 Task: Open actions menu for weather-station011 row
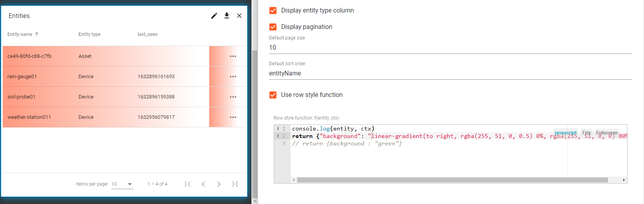233,117
